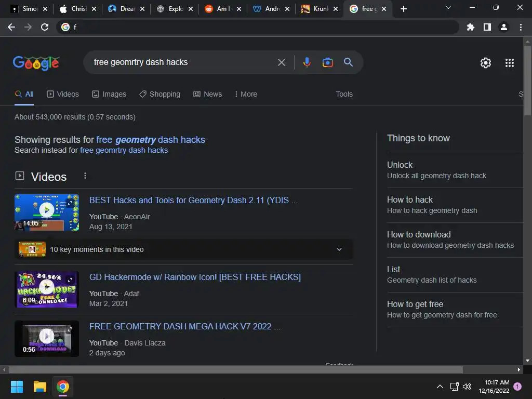Open the clock and date panel
The width and height of the screenshot is (532, 399).
point(494,387)
